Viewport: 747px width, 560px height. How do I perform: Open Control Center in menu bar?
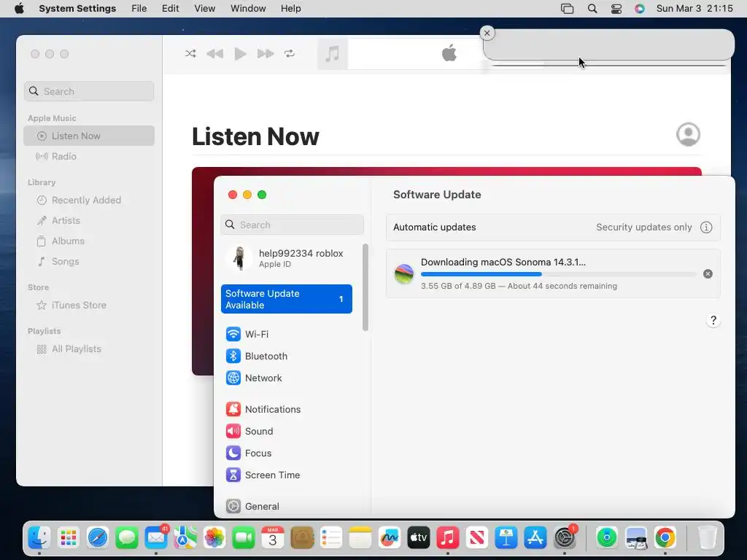click(x=616, y=9)
